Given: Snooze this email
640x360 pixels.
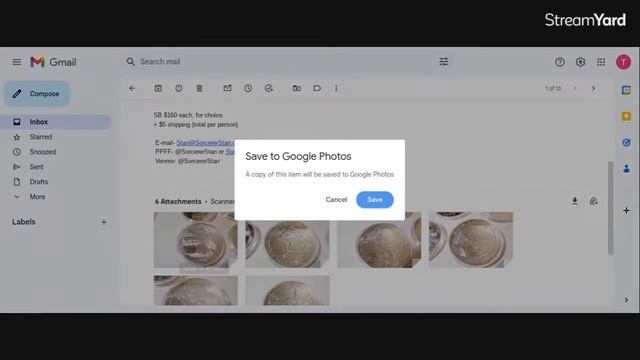Looking at the screenshot, I should coord(248,88).
